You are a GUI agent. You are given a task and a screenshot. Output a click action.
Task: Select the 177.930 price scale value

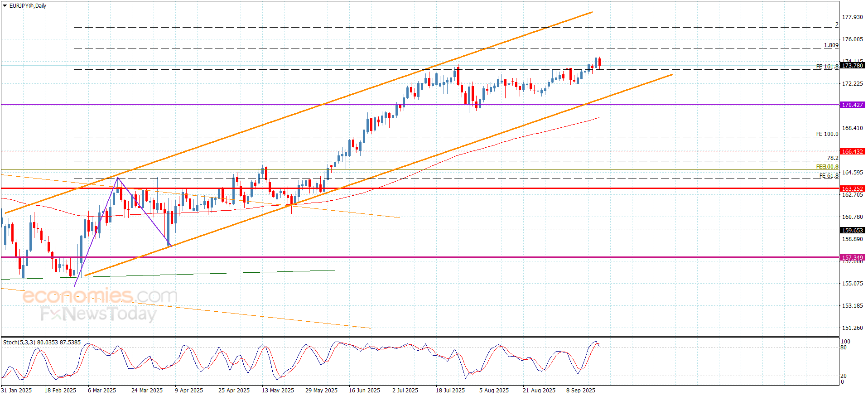coord(852,17)
